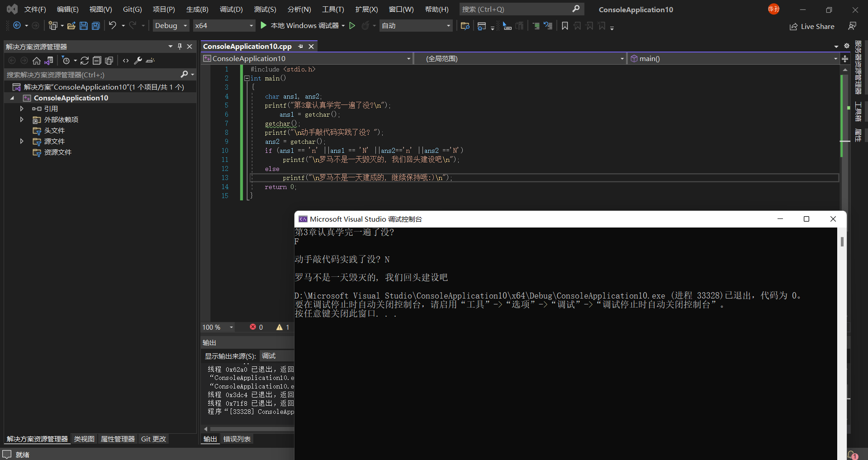
Task: Open properties via the wrench icon
Action: click(138, 61)
